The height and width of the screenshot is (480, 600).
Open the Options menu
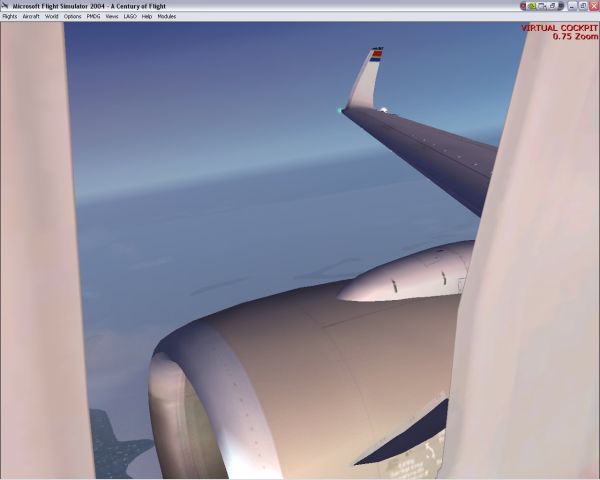click(x=72, y=17)
